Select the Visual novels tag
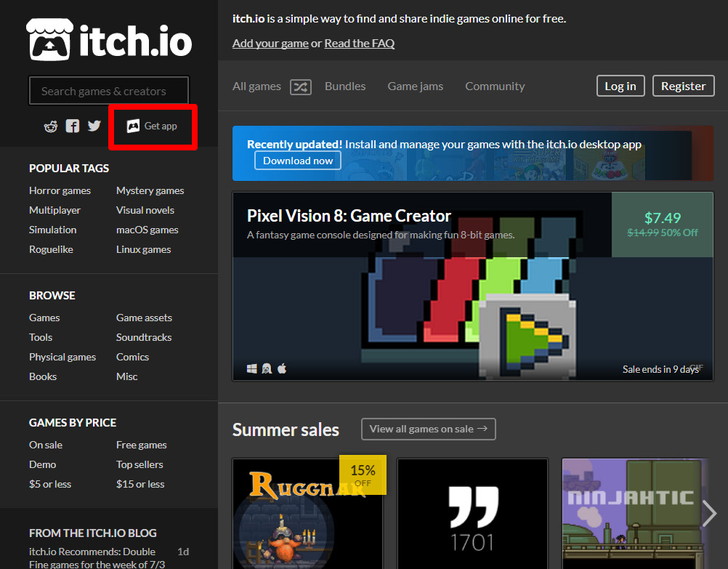 [x=145, y=210]
